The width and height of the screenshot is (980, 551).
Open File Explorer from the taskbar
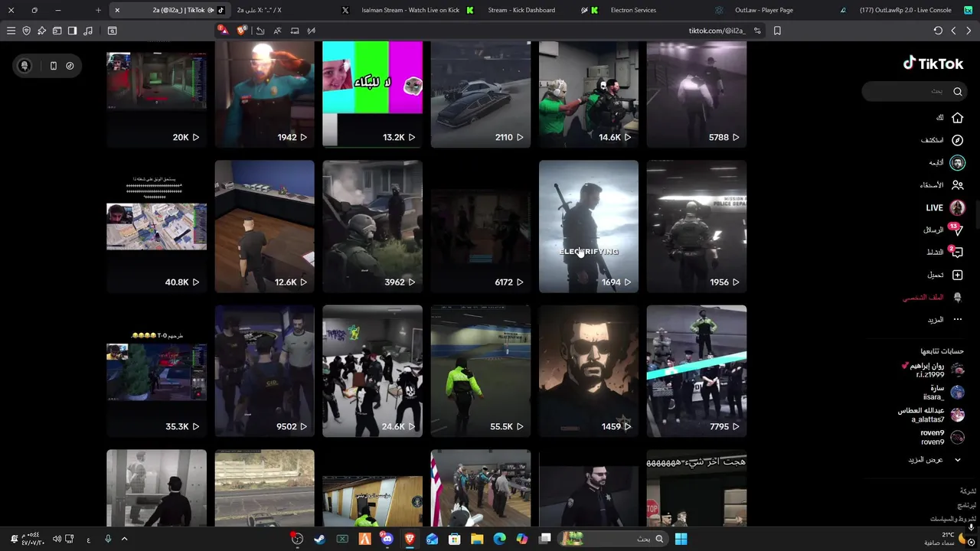tap(477, 539)
